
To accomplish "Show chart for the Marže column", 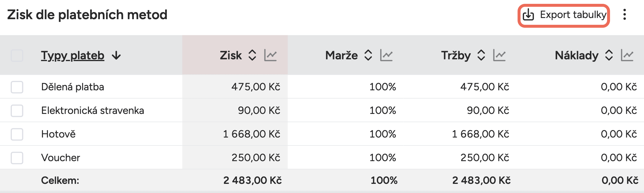I will [x=386, y=55].
